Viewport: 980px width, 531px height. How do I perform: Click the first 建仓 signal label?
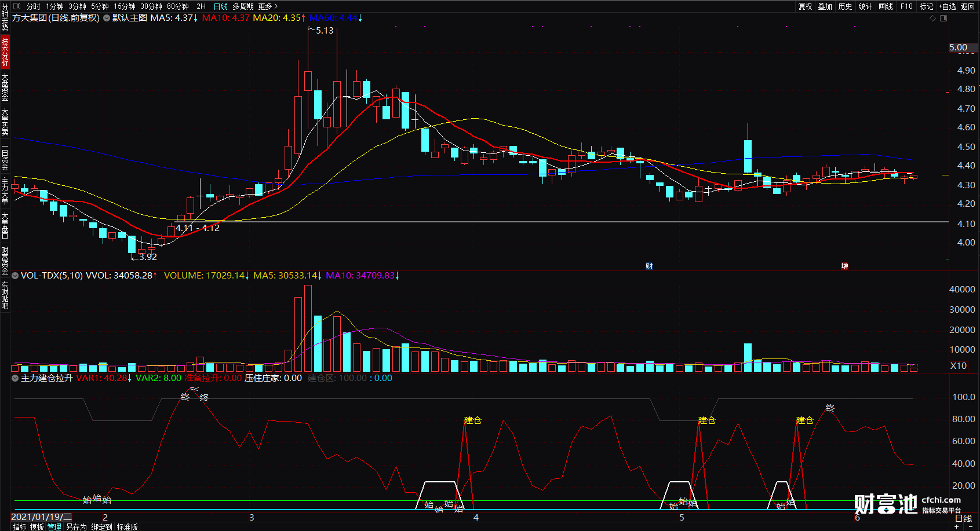pos(473,420)
